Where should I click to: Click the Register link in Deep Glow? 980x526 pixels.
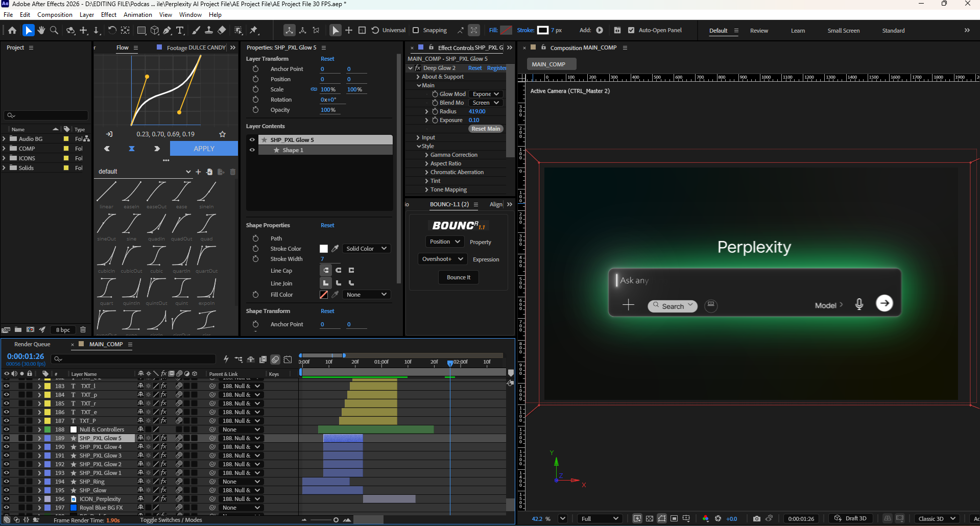click(x=497, y=68)
